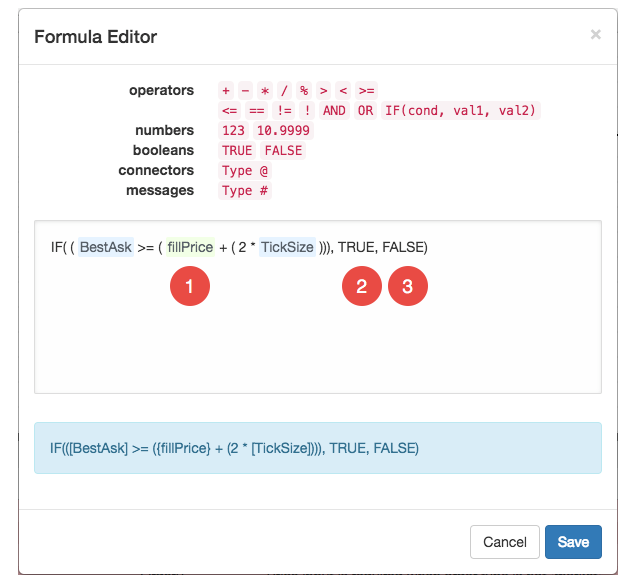The image size is (618, 583).
Task: Select the fillPrice message tag in formula
Action: tap(190, 247)
